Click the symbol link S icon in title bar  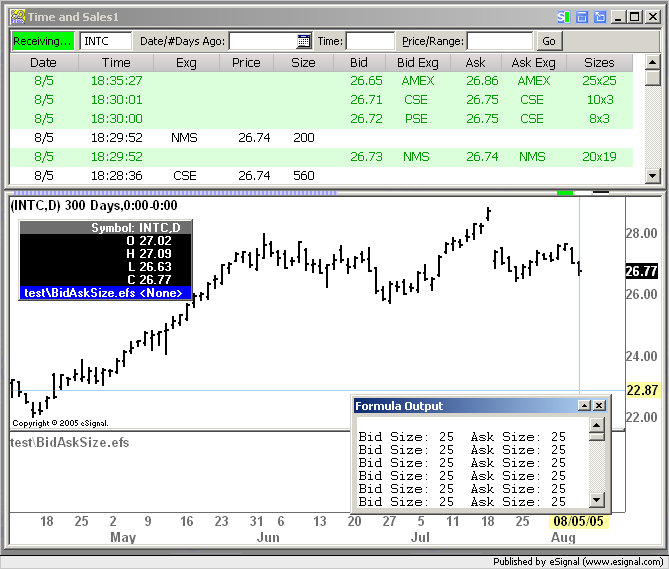(x=563, y=17)
